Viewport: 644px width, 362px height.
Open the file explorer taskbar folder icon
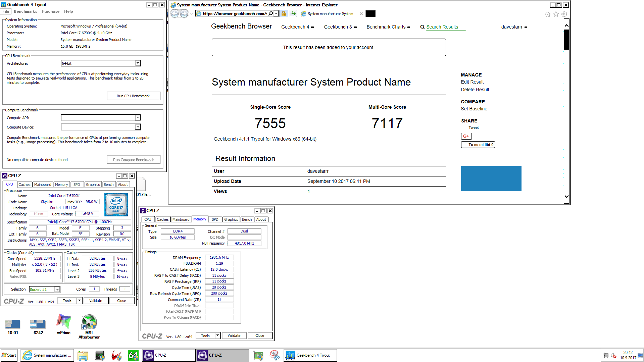tap(83, 355)
